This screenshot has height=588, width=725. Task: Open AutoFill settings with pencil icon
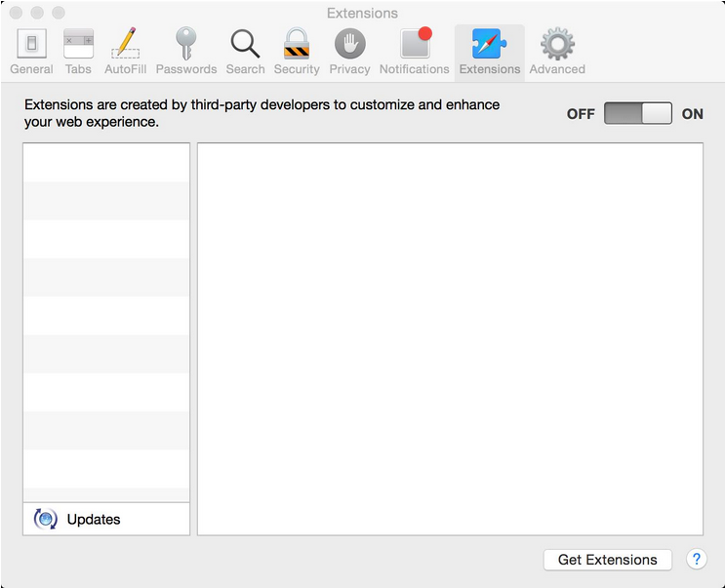[125, 52]
